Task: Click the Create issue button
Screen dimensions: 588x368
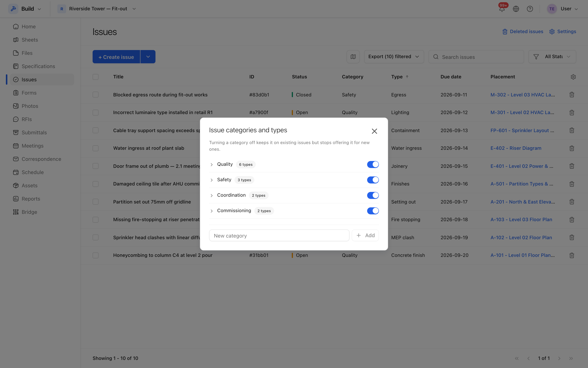Action: click(x=116, y=57)
